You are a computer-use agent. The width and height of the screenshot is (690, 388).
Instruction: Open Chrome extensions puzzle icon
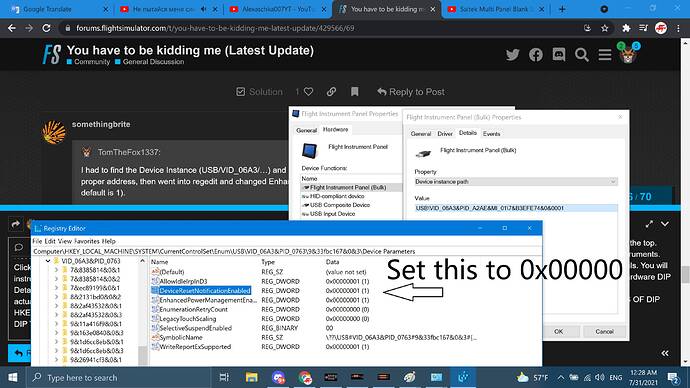point(626,28)
